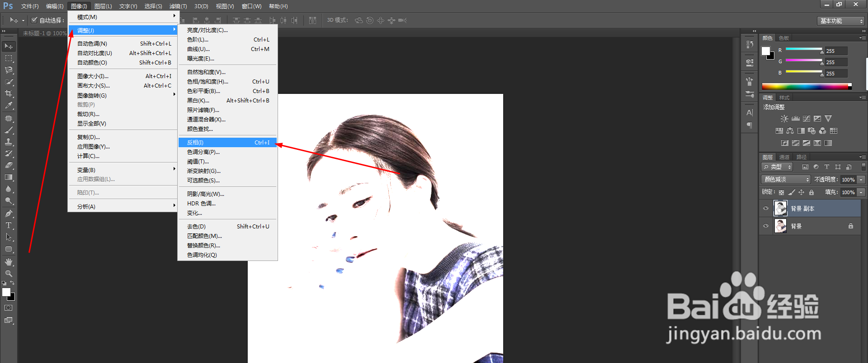Select the Pen tool

9,214
